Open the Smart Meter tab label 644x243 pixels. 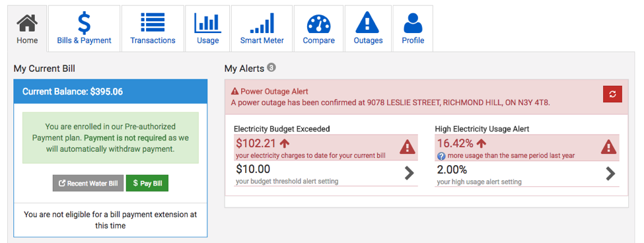click(262, 41)
